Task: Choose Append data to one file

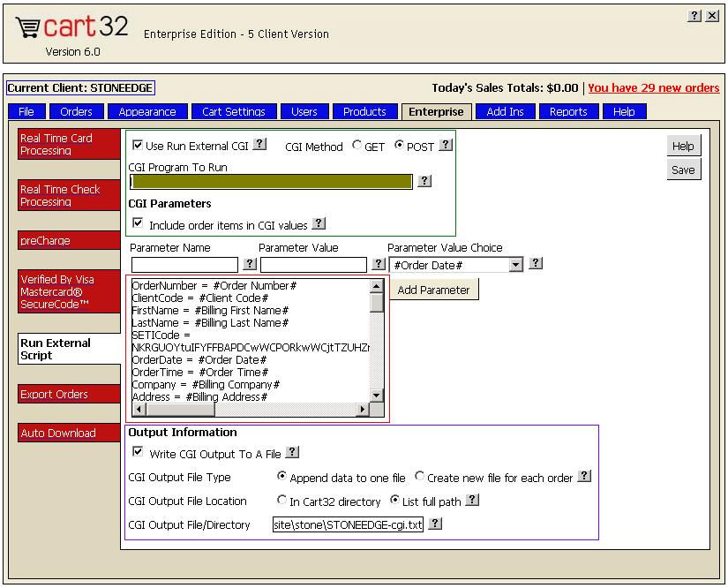Action: pyautogui.click(x=281, y=476)
